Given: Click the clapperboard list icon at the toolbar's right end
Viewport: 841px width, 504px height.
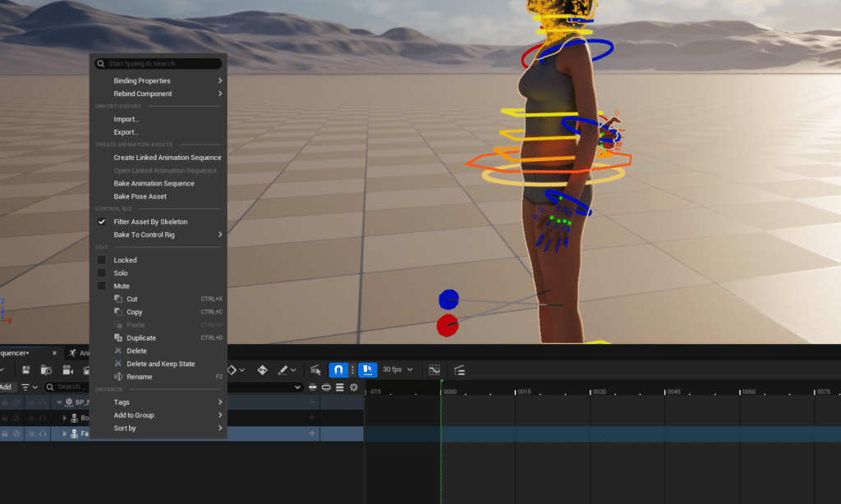Looking at the screenshot, I should 459,370.
